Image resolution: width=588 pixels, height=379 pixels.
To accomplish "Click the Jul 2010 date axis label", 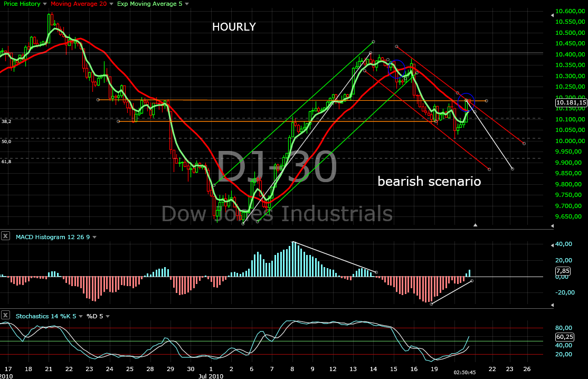I will coord(211,376).
